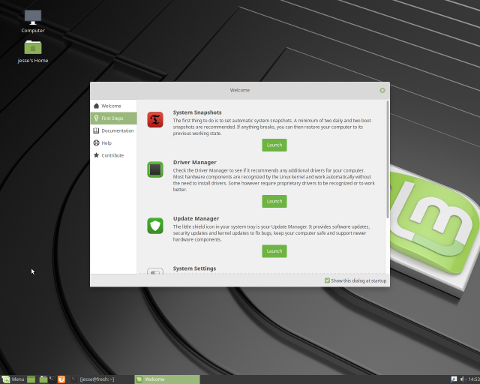Click the show desktop panel icon
The height and width of the screenshot is (384, 480).
pos(31,379)
